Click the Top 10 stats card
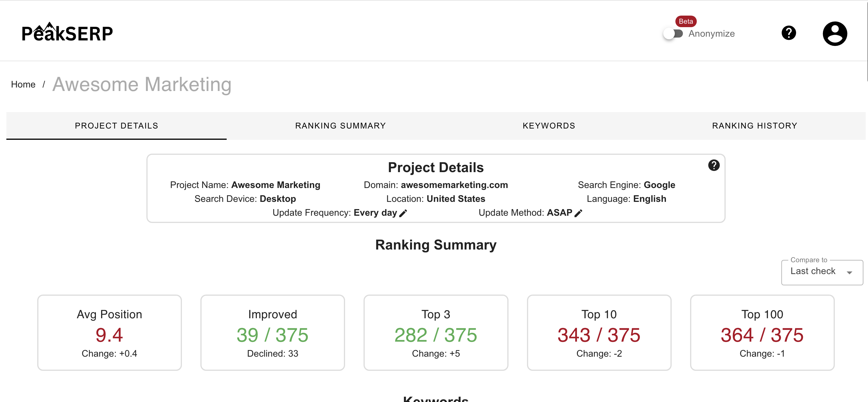 (599, 333)
